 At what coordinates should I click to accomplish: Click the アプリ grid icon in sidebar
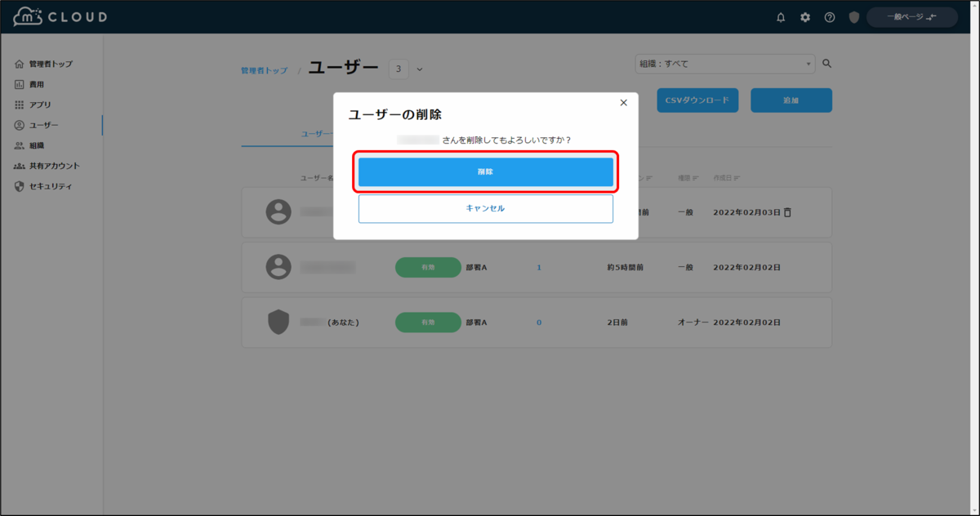tap(18, 104)
